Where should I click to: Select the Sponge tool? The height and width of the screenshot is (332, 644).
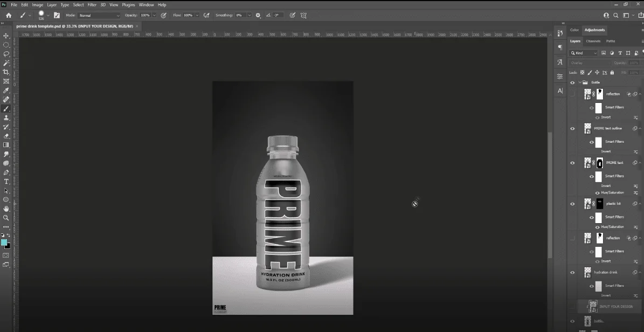(6, 163)
